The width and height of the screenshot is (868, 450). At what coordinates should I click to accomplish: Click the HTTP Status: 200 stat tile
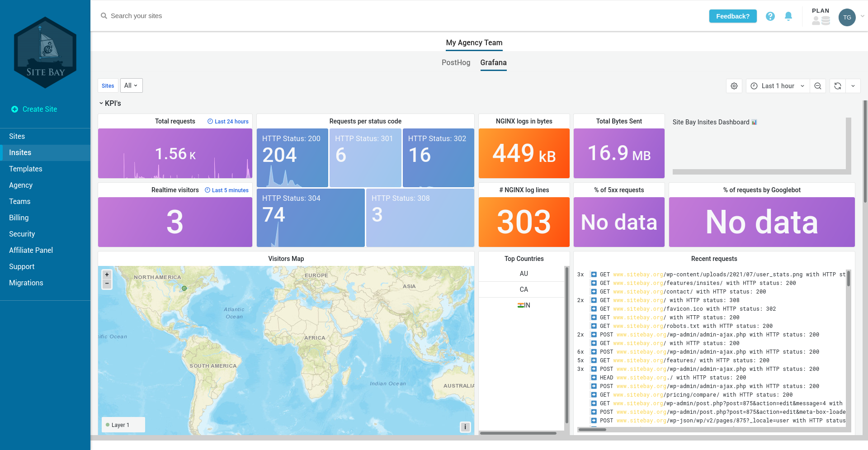coord(292,158)
